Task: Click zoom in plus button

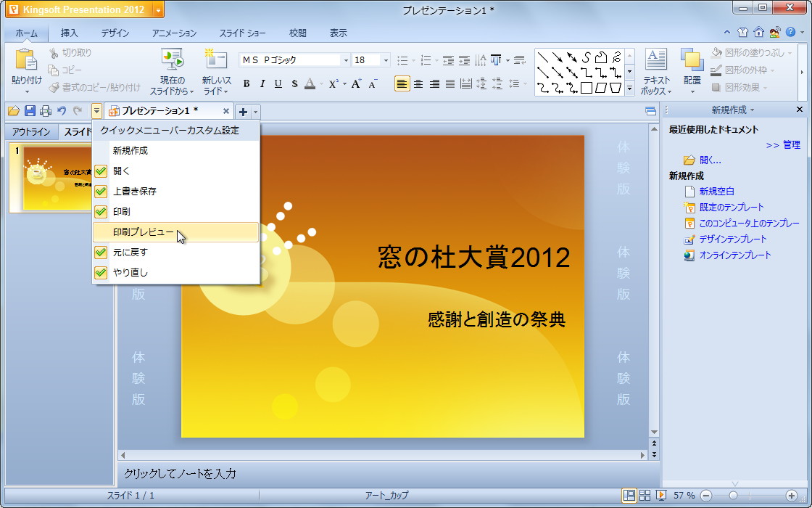Action: coord(791,496)
